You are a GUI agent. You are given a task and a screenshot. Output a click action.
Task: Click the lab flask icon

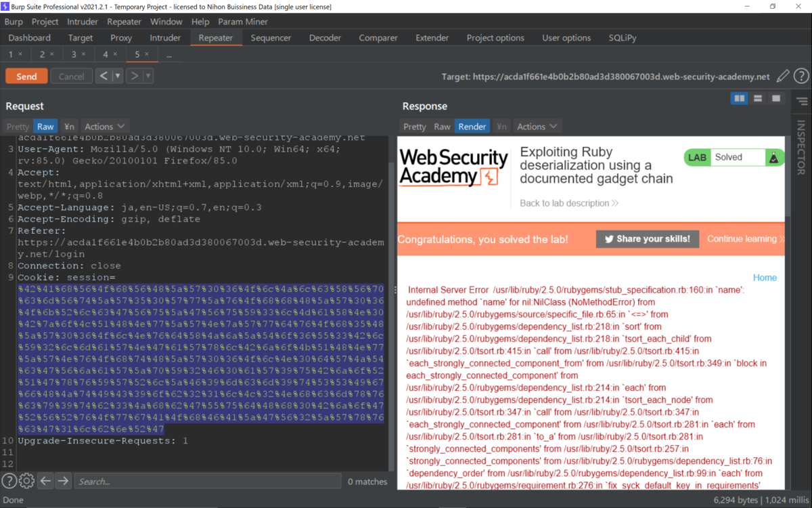774,157
